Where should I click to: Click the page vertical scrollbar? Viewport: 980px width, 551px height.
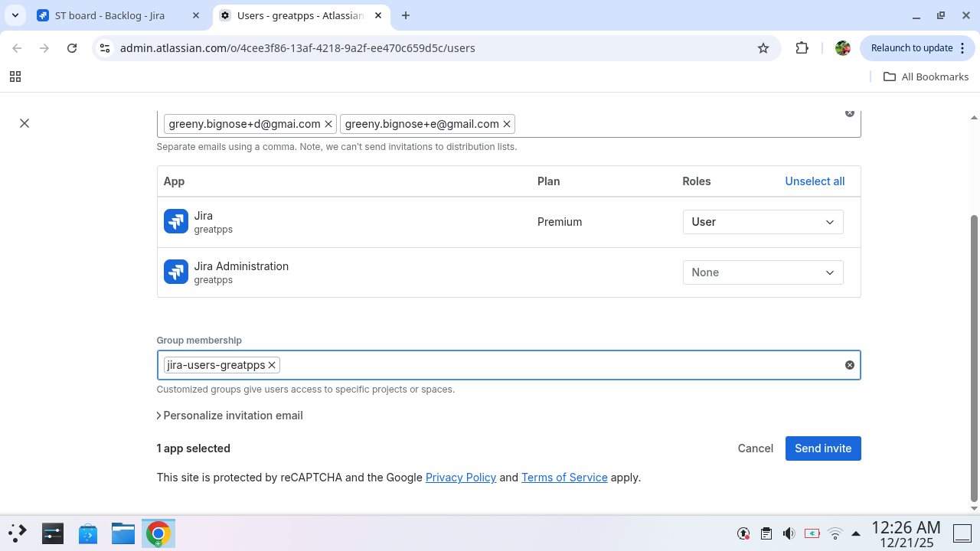[x=974, y=357]
